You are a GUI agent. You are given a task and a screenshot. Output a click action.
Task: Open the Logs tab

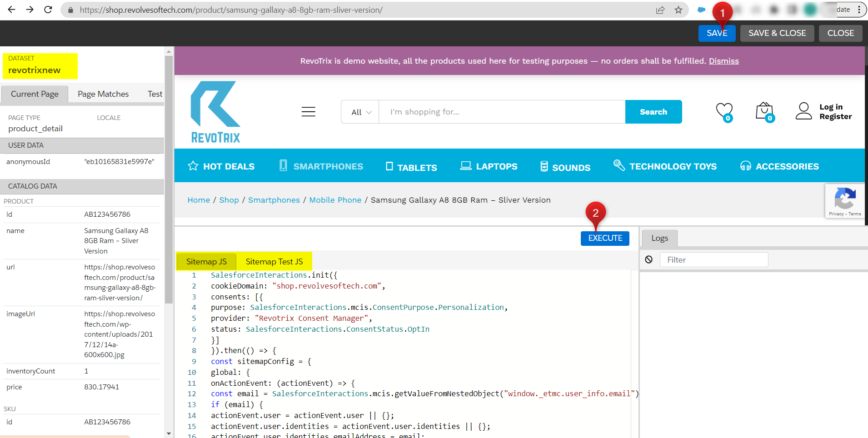[659, 238]
